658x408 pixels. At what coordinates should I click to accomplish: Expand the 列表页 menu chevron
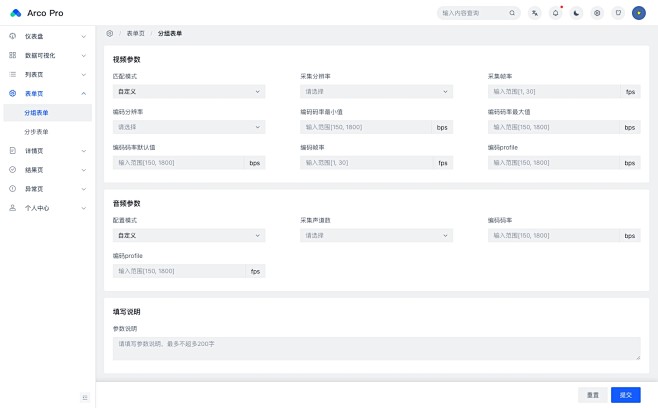click(x=84, y=75)
